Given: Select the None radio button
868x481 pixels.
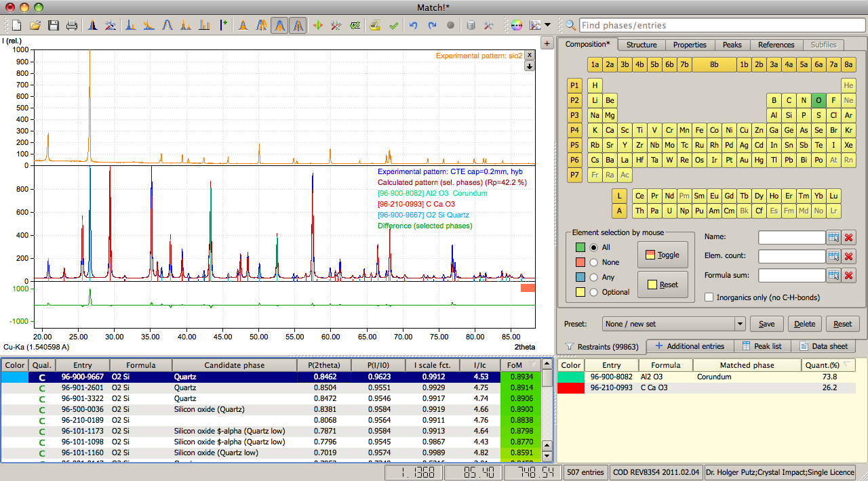Looking at the screenshot, I should pyautogui.click(x=595, y=262).
